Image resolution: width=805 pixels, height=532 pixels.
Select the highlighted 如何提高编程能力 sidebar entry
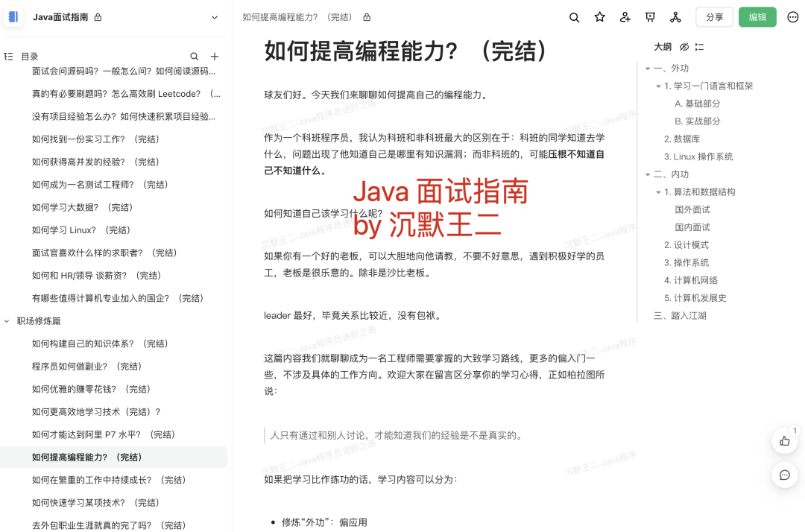pos(113,457)
